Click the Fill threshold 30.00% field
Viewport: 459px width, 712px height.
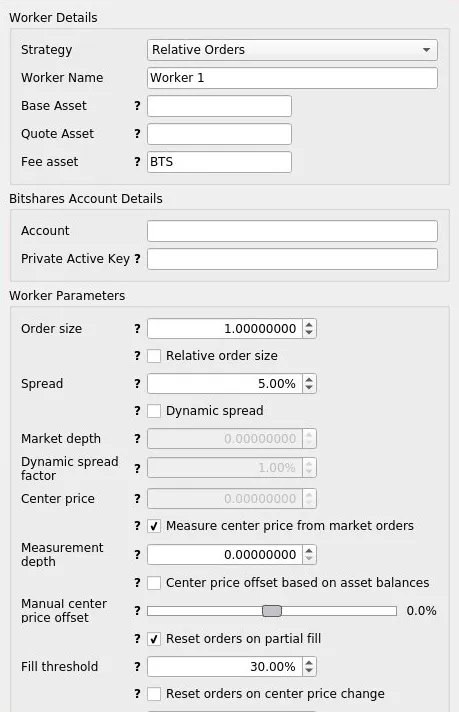pyautogui.click(x=224, y=667)
